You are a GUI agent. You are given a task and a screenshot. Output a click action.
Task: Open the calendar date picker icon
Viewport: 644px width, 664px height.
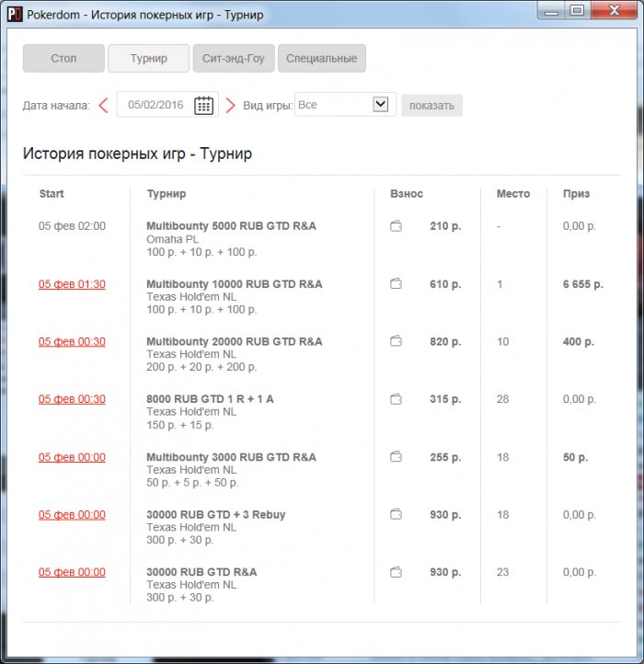coord(203,105)
